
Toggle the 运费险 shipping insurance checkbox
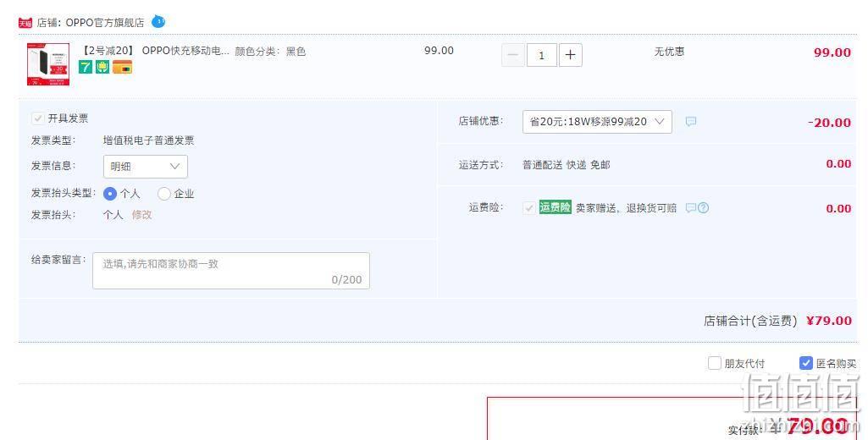[529, 207]
